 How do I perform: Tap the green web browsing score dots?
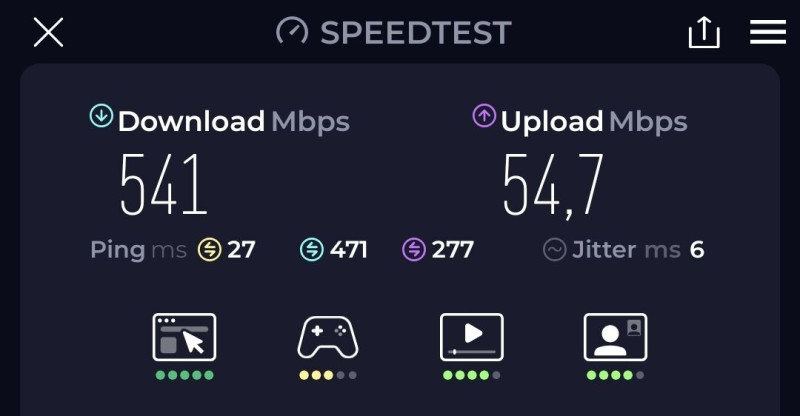(184, 375)
